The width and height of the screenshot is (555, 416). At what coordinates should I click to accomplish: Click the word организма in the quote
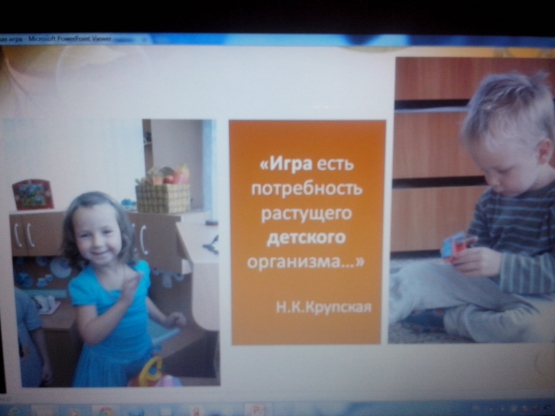pos(299,262)
